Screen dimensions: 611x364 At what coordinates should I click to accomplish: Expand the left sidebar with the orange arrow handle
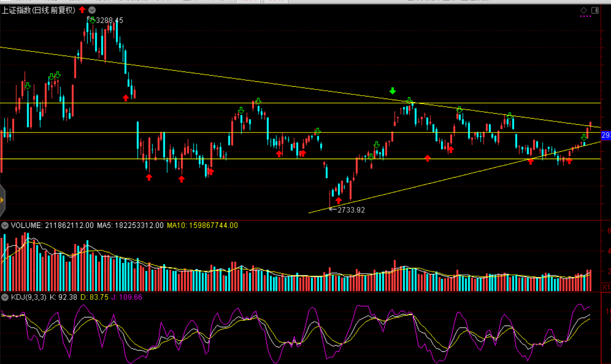click(2, 200)
